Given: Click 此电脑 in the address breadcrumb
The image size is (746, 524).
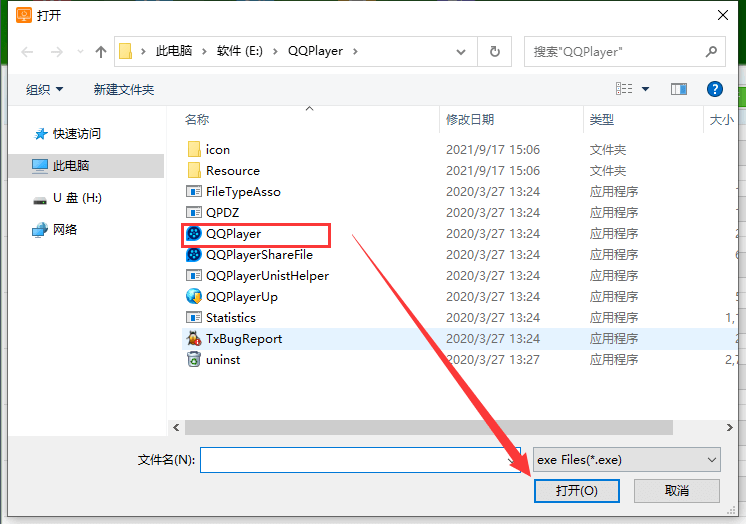Looking at the screenshot, I should click(x=174, y=51).
